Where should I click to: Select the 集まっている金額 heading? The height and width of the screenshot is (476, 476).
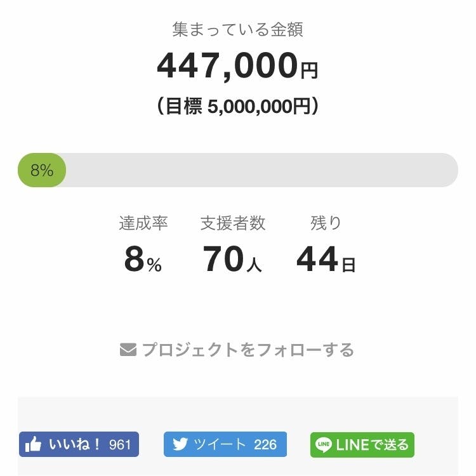237,29
